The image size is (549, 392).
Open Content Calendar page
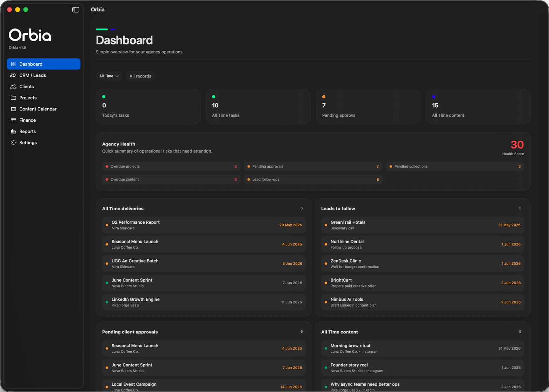44,109
